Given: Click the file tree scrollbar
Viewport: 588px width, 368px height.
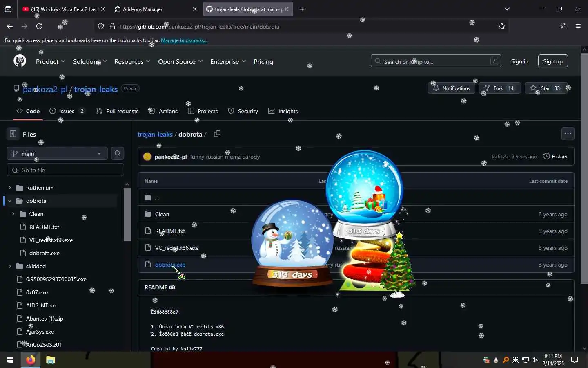Looking at the screenshot, I should (127, 214).
